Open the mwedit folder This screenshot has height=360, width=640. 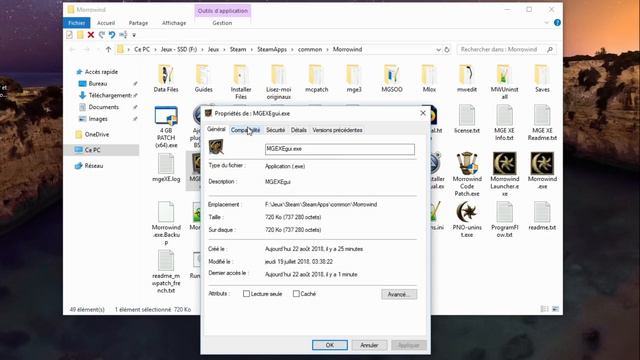click(x=467, y=78)
